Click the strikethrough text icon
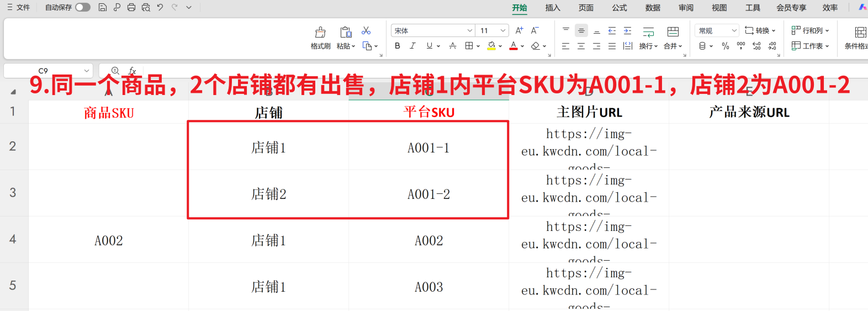 453,46
